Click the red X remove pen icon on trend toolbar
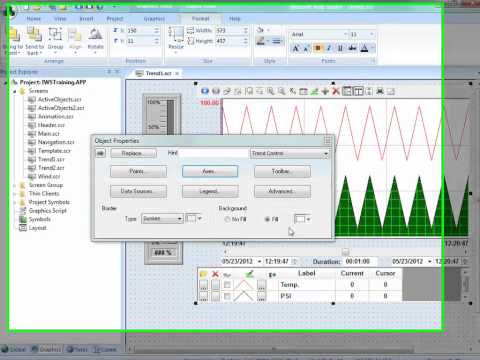 point(336,91)
